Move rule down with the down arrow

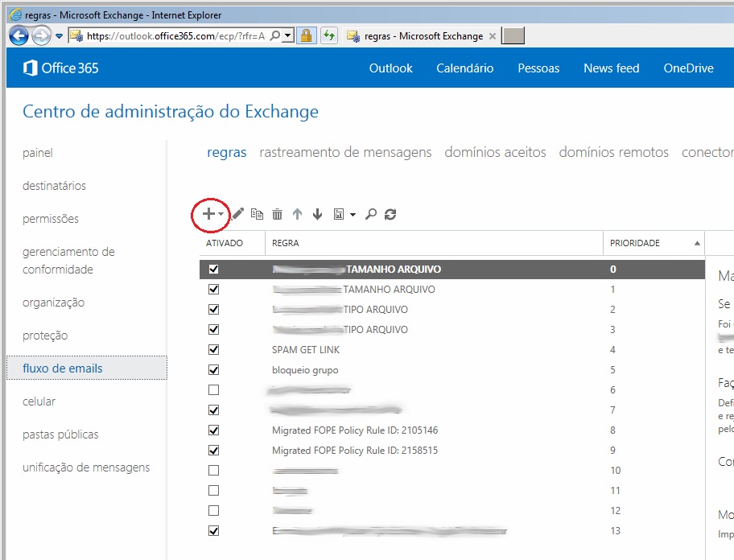[317, 214]
